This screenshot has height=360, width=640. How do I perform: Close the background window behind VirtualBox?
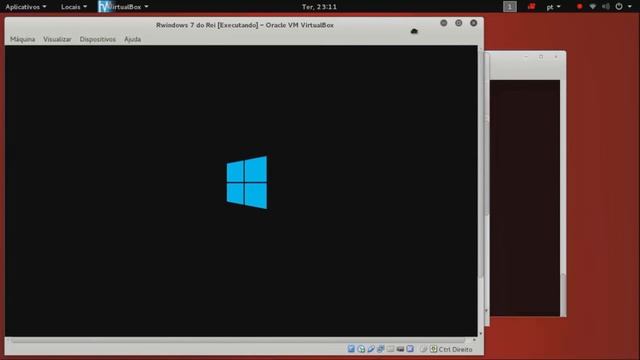click(556, 57)
